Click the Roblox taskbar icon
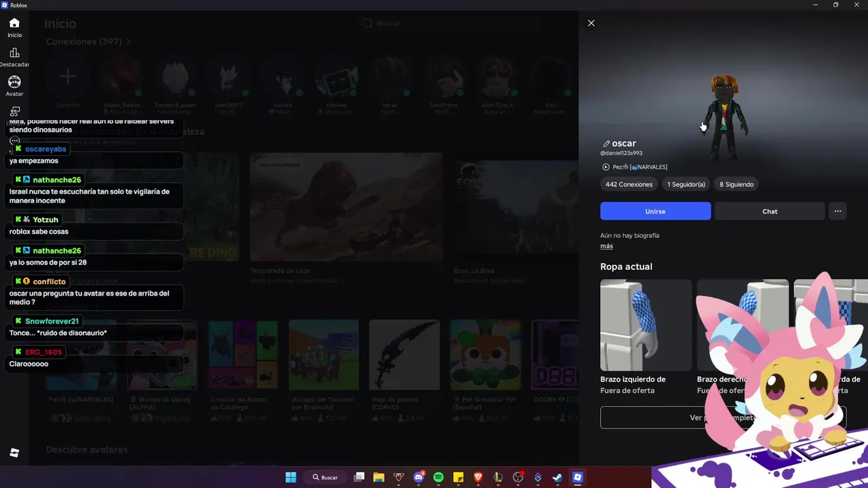 pyautogui.click(x=577, y=477)
